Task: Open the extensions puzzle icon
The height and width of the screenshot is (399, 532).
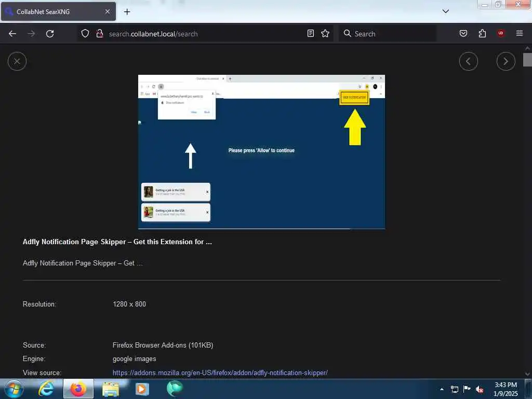Action: [482, 34]
